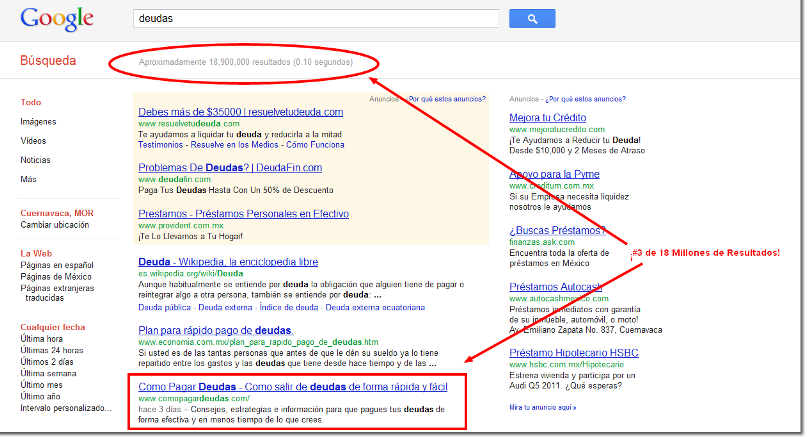Click the www.economia.com.mx plan_para_rapido URL text
Viewport: 808px width, 437px height.
pos(258,342)
